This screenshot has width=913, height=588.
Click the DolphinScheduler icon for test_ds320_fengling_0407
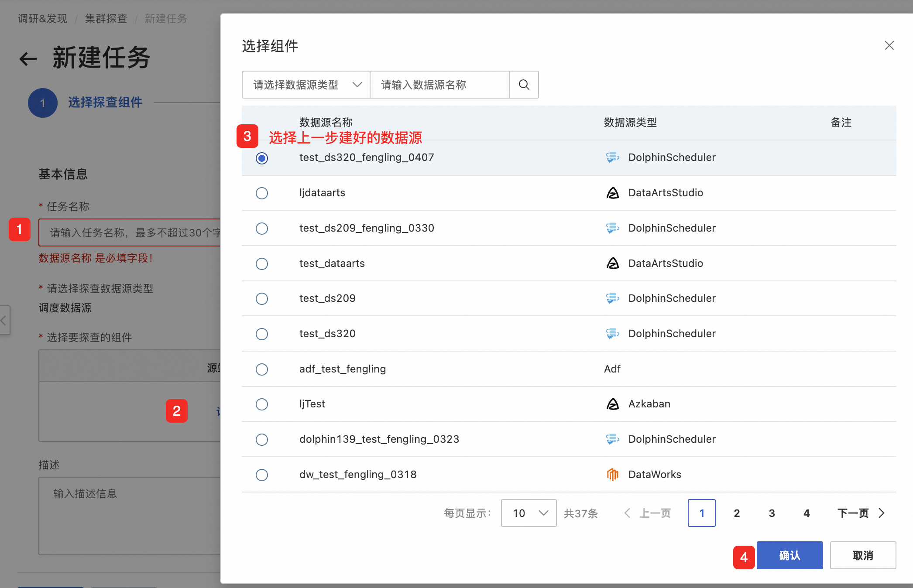click(613, 157)
